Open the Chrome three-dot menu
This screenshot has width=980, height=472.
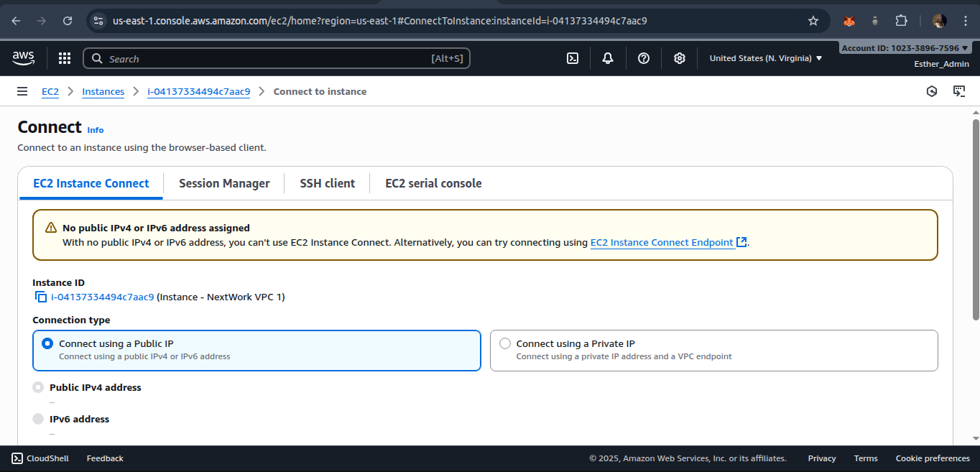965,21
